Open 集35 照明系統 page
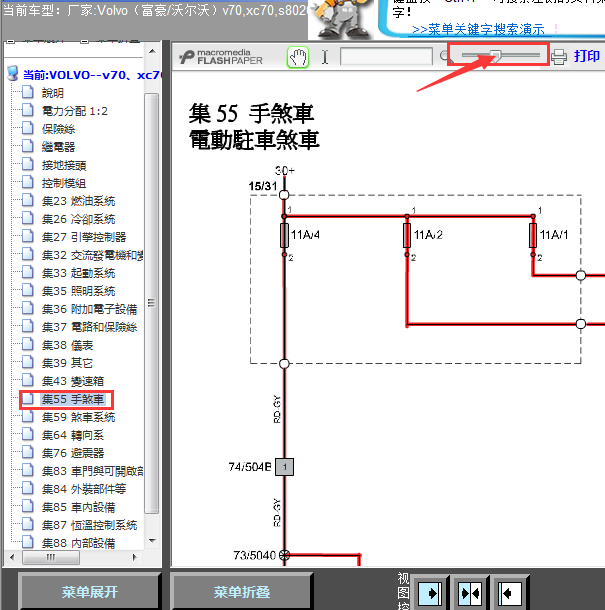 click(x=78, y=291)
